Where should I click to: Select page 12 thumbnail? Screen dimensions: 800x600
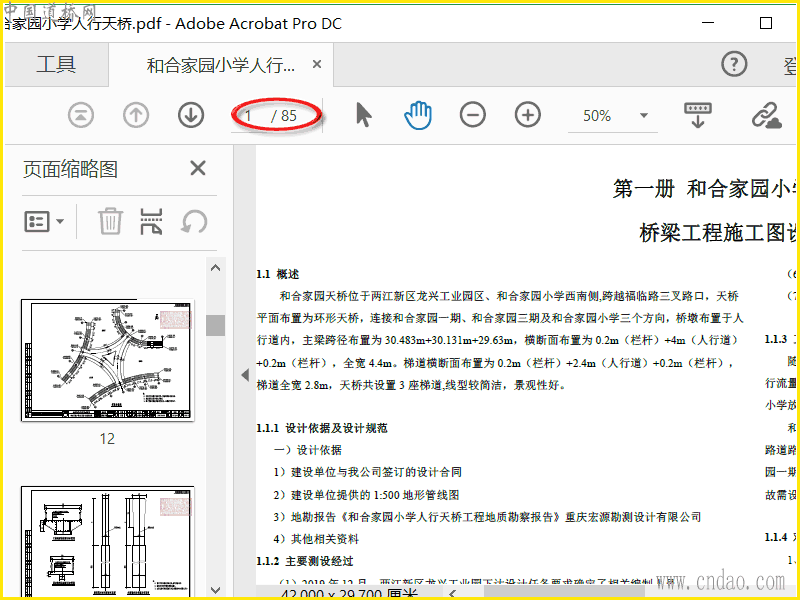tap(108, 360)
